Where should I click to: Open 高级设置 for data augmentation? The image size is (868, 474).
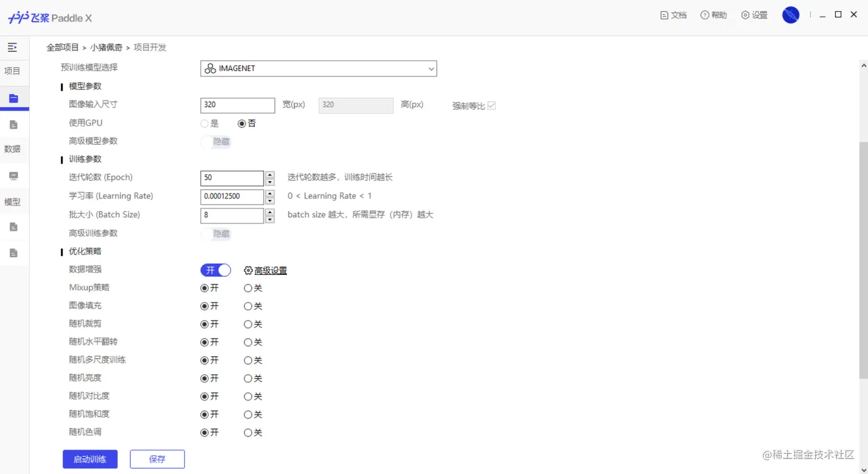(265, 271)
